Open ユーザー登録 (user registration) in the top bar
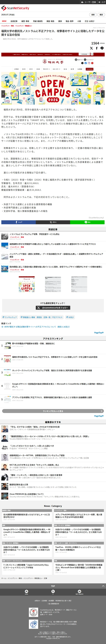This screenshot has height=644, width=106. [89, 2]
